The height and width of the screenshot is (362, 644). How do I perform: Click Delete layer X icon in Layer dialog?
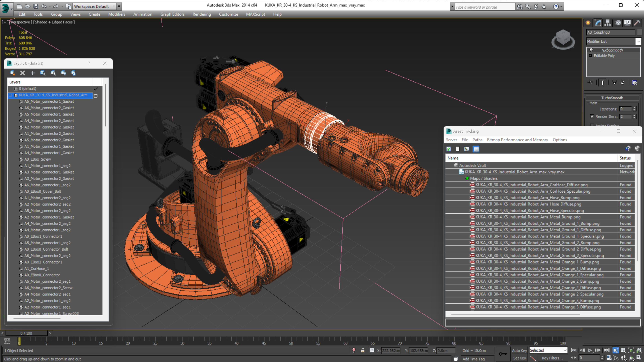tap(23, 73)
